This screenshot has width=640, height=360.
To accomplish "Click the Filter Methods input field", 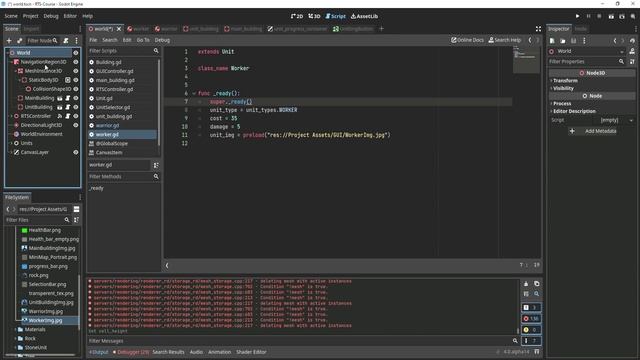I will (124, 177).
